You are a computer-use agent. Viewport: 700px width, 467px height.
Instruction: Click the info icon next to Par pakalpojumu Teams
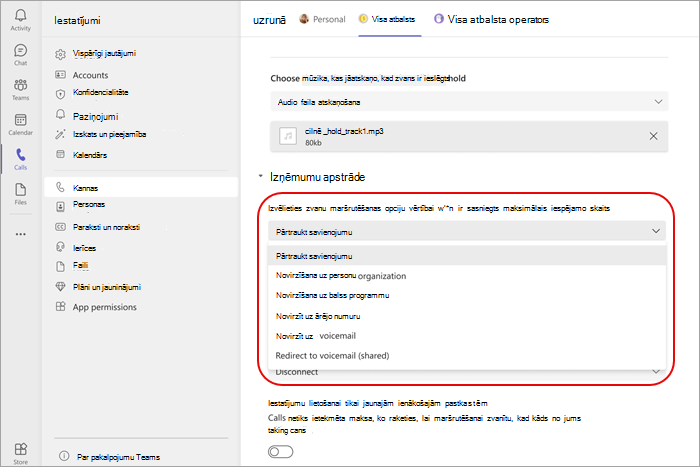click(64, 456)
